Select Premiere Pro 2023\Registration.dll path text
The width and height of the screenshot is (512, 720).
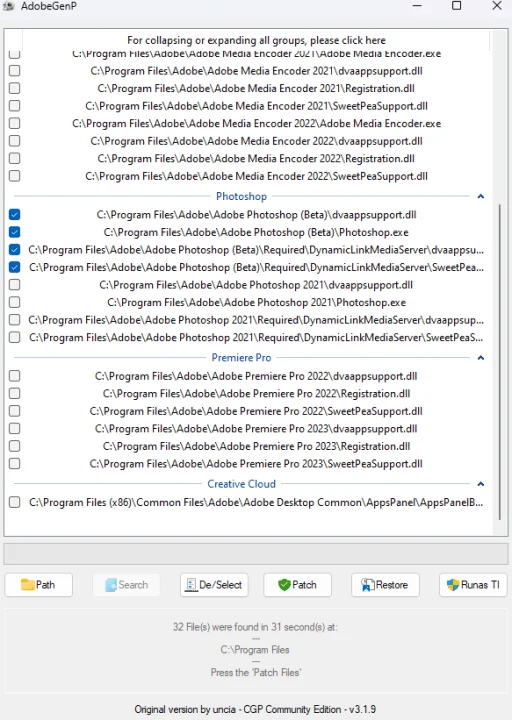tap(256, 446)
